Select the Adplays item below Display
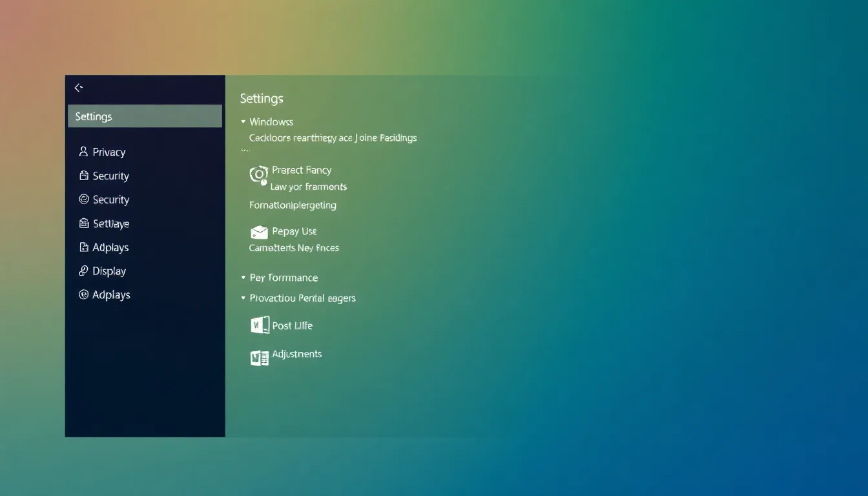The height and width of the screenshot is (496, 868). coord(111,294)
